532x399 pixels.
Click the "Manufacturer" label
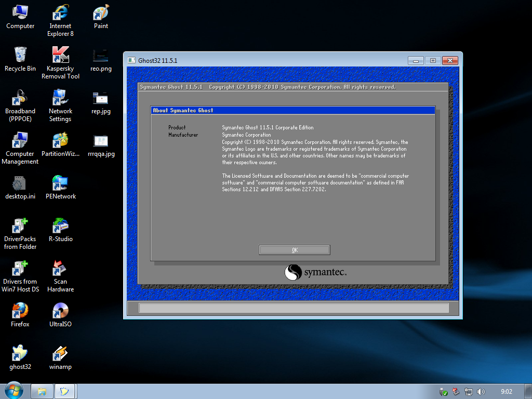[183, 135]
